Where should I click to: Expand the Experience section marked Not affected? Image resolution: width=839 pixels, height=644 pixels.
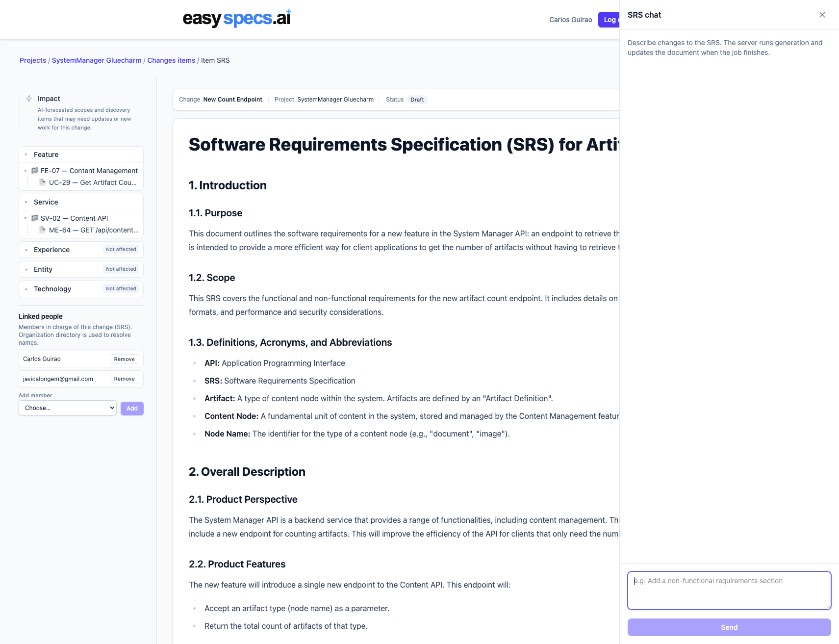[25, 250]
